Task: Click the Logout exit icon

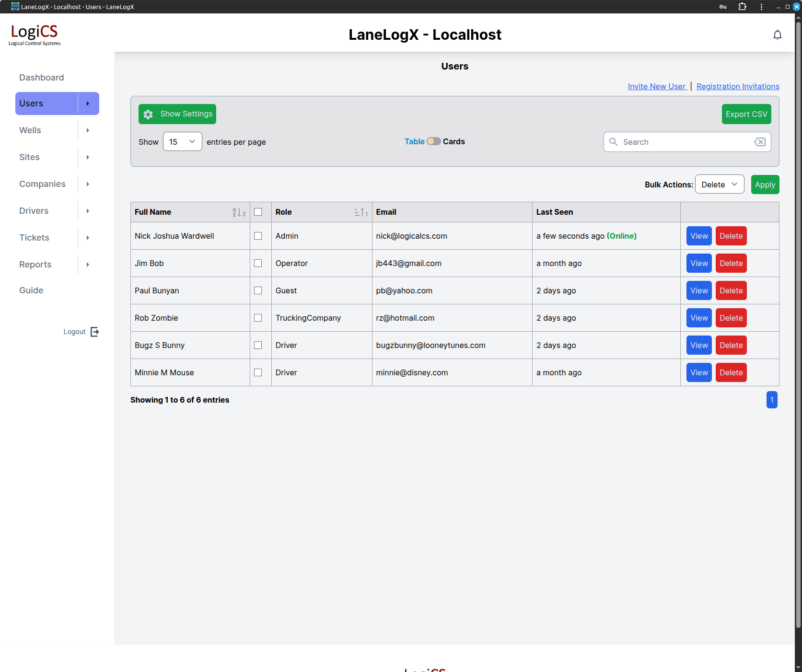Action: click(x=95, y=332)
